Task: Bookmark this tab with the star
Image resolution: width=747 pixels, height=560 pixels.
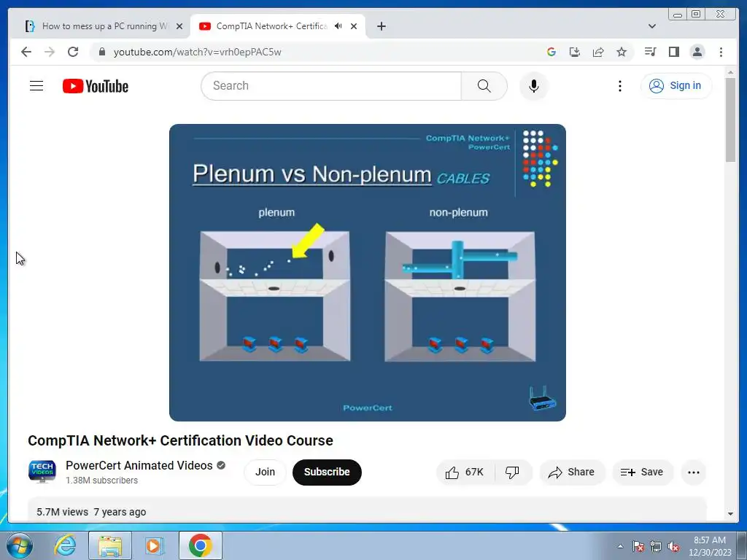Action: pos(622,52)
